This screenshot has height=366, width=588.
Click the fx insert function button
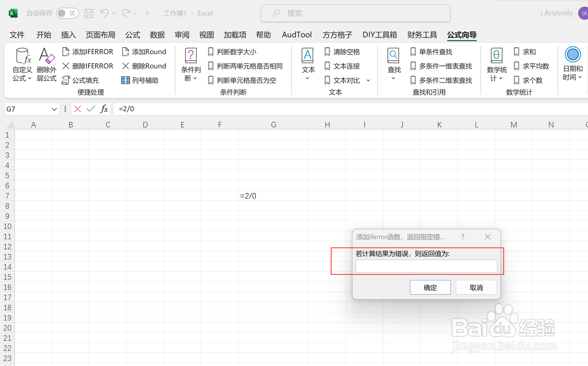click(x=104, y=109)
